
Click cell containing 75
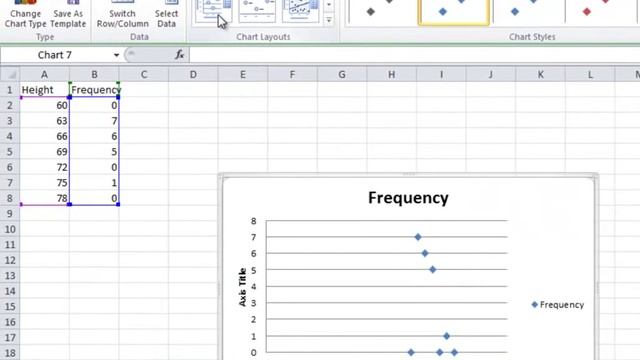click(x=44, y=183)
